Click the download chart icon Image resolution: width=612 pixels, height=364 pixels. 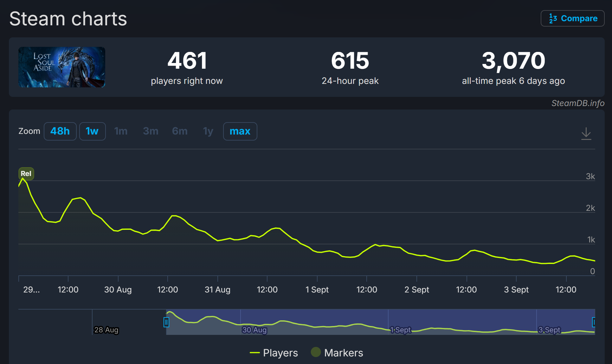[586, 134]
